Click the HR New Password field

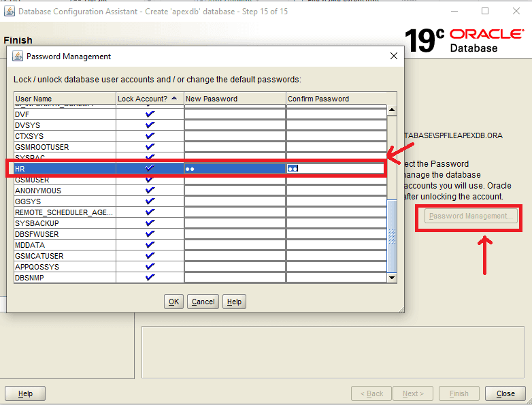click(x=235, y=168)
